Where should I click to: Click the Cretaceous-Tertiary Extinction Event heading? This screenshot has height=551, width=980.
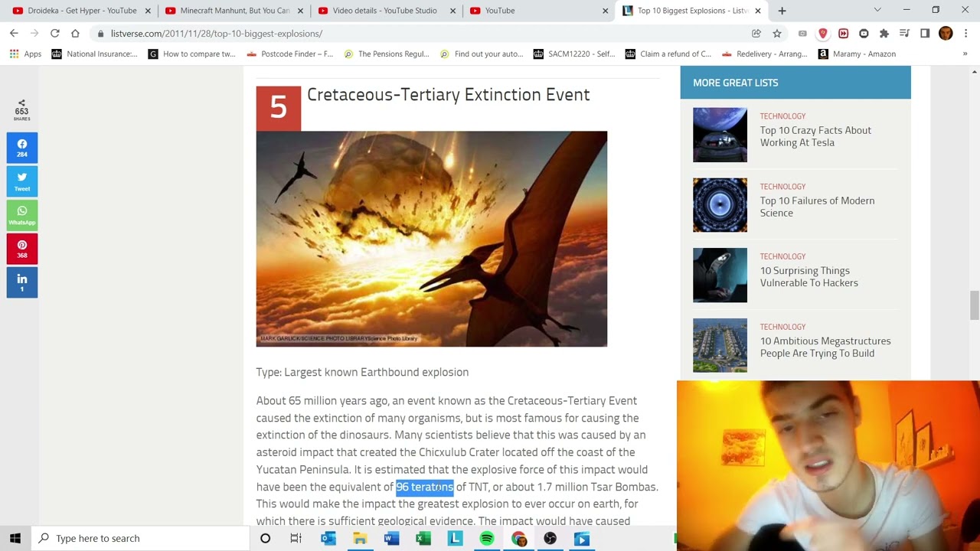click(x=448, y=95)
